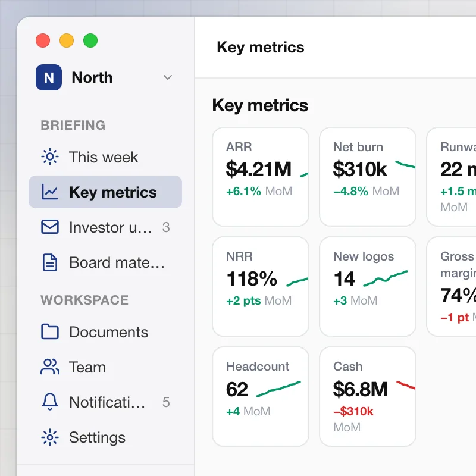Click the North workspace N logo
Viewport: 476px width, 476px height.
coord(49,77)
